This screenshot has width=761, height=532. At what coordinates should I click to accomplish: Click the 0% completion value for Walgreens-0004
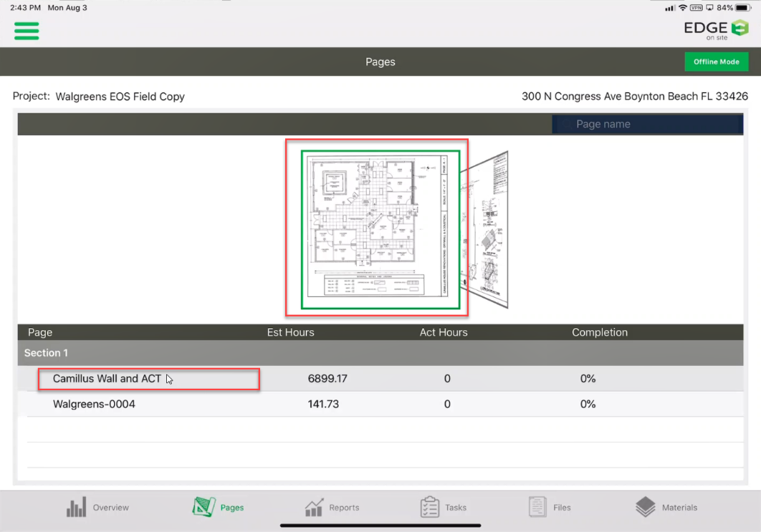click(x=588, y=404)
